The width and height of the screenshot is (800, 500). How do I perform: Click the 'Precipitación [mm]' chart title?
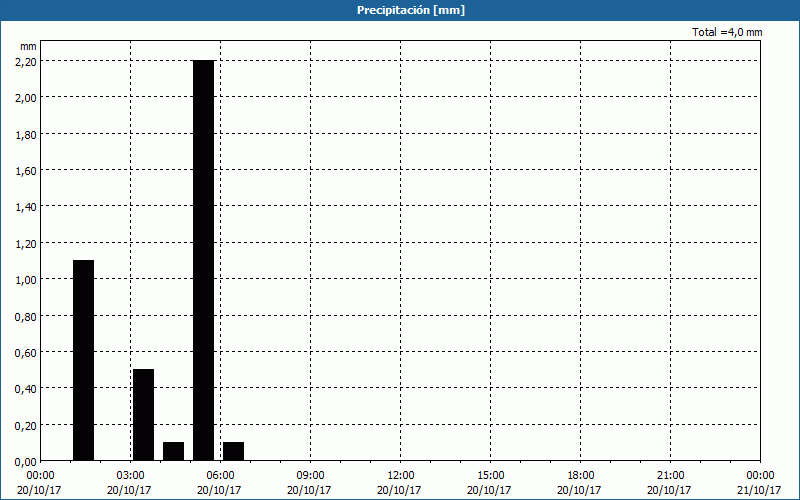[411, 10]
